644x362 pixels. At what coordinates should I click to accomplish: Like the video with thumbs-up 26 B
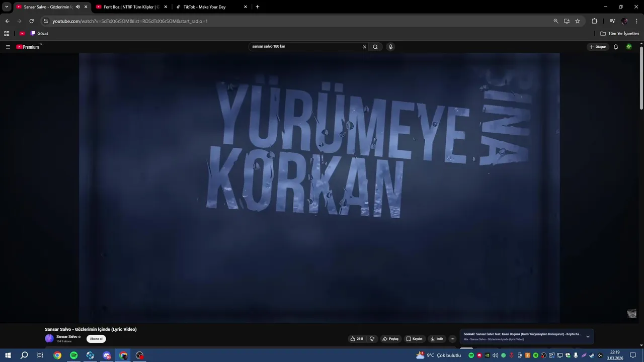click(x=357, y=339)
